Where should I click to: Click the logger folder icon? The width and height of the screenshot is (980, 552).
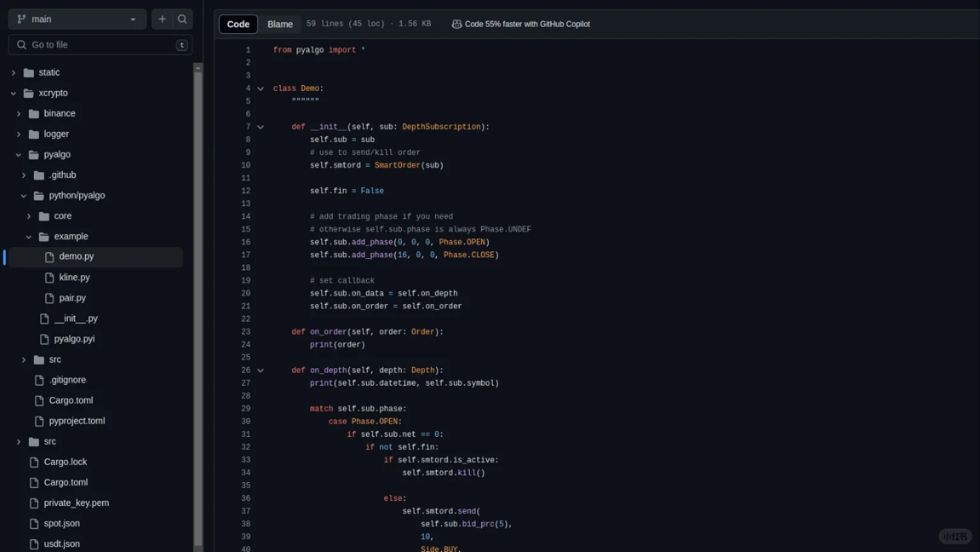34,134
